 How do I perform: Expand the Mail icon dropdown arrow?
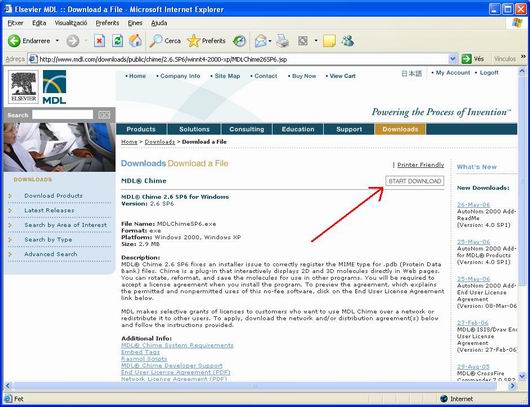[x=270, y=41]
